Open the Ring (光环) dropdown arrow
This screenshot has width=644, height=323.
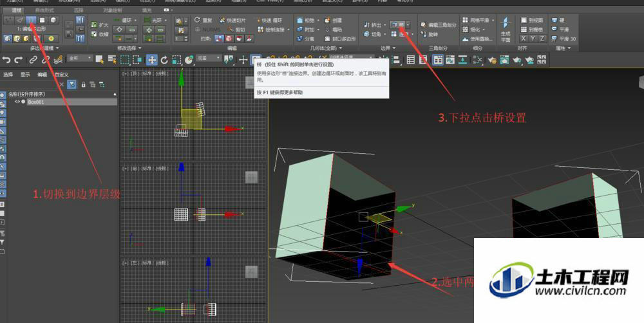166,20
